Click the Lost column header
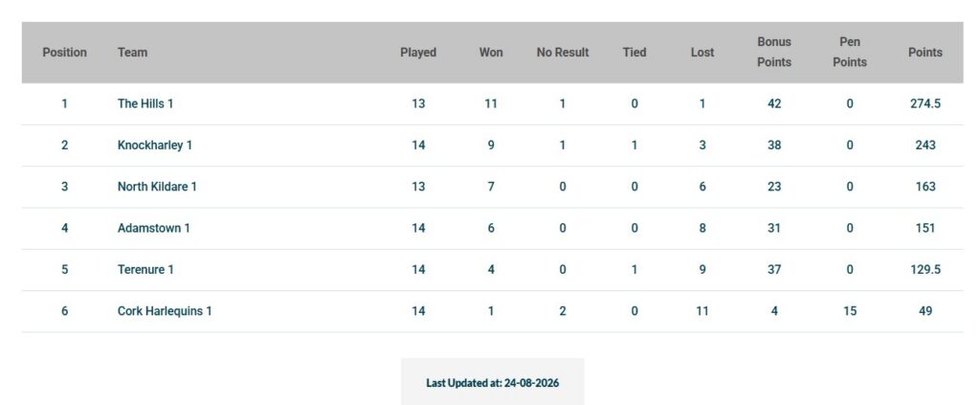Screen dimensions: 980x405 pyautogui.click(x=702, y=53)
